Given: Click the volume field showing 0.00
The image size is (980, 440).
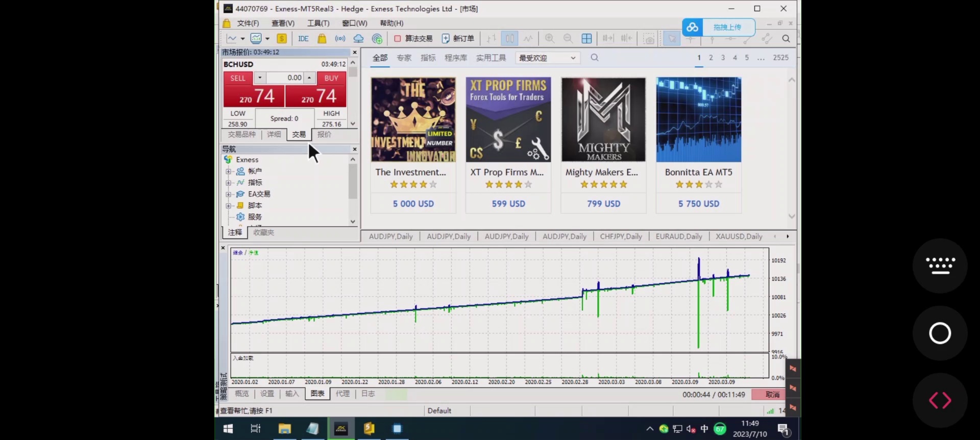Looking at the screenshot, I should 284,78.
